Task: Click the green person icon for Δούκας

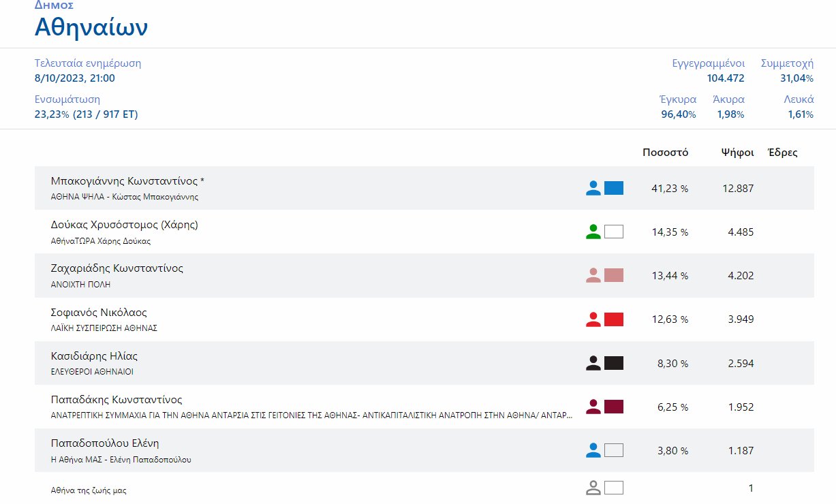Action: click(593, 232)
